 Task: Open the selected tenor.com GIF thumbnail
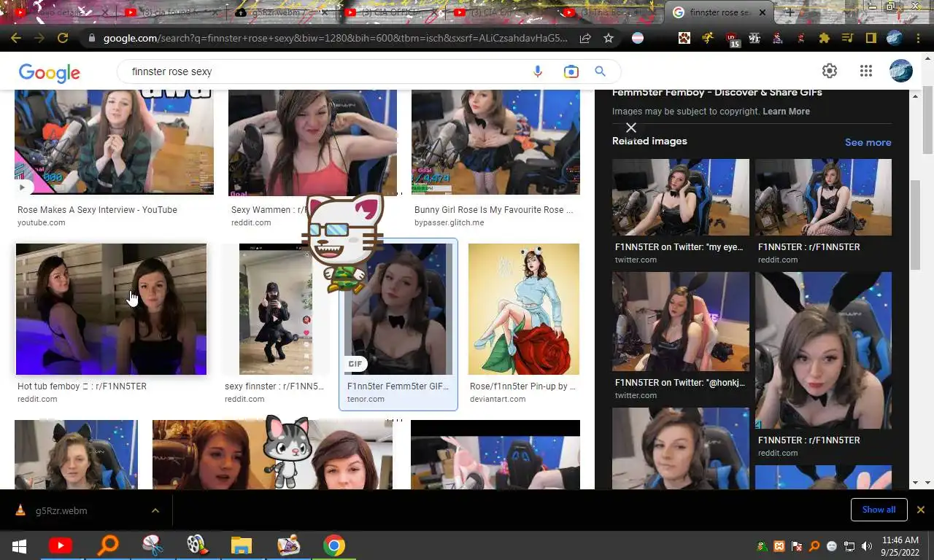(x=398, y=309)
